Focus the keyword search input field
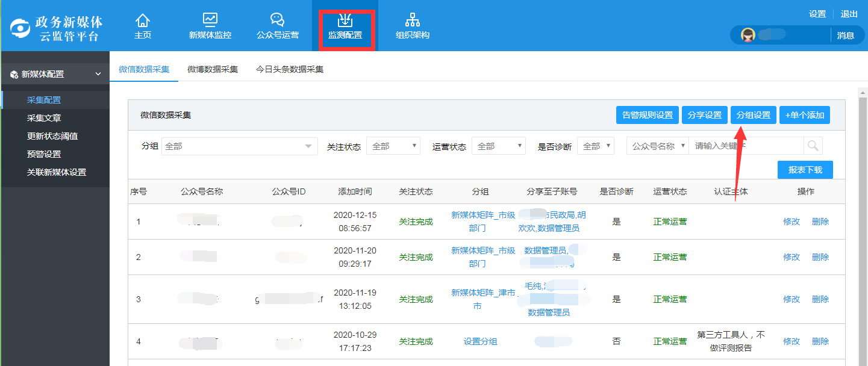 (x=746, y=146)
